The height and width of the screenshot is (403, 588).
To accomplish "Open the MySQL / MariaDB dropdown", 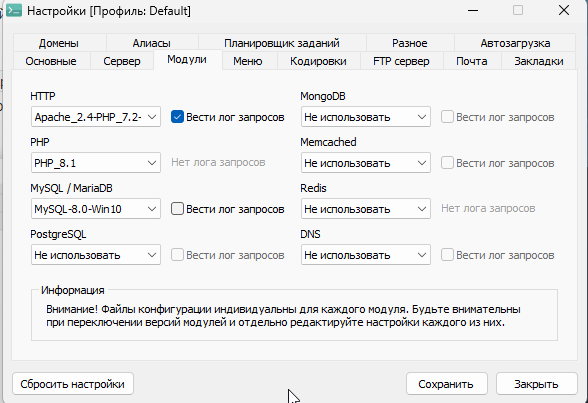I will 96,209.
